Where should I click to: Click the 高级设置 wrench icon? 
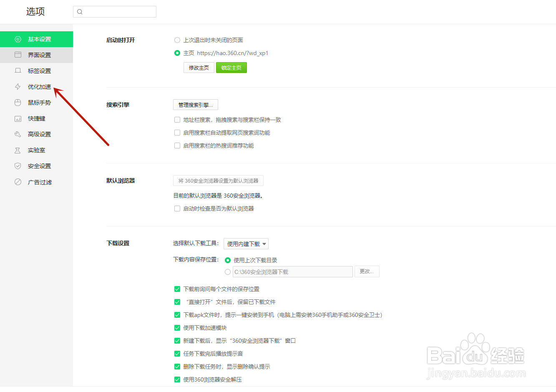tap(18, 134)
